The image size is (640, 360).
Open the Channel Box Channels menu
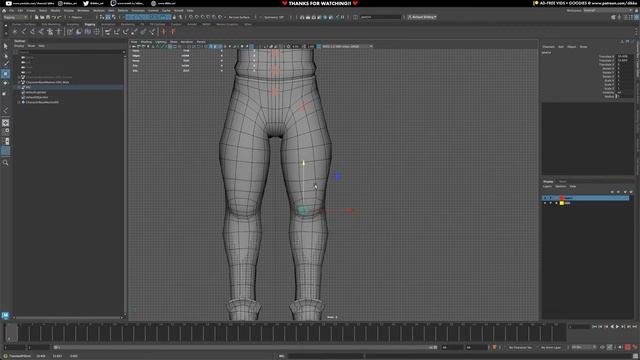(x=549, y=47)
